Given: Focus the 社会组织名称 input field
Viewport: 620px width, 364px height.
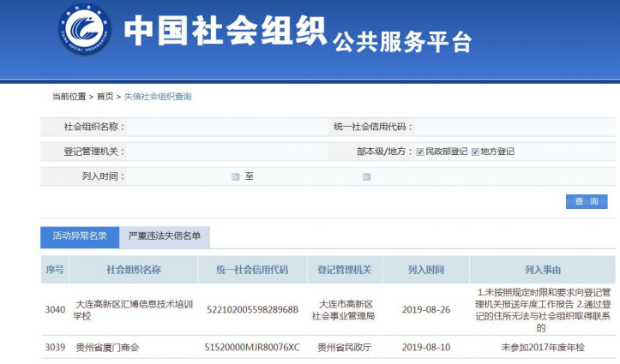Looking at the screenshot, I should [x=223, y=127].
